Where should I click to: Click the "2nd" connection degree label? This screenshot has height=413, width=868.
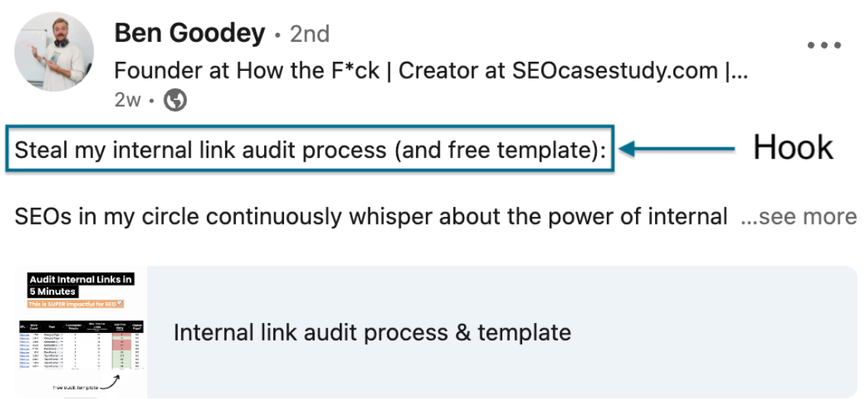310,34
